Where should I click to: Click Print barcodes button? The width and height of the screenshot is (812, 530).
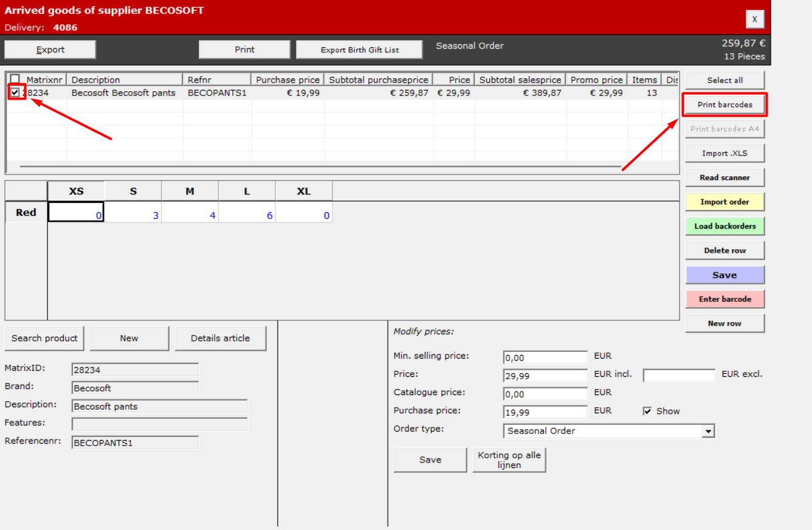point(724,105)
